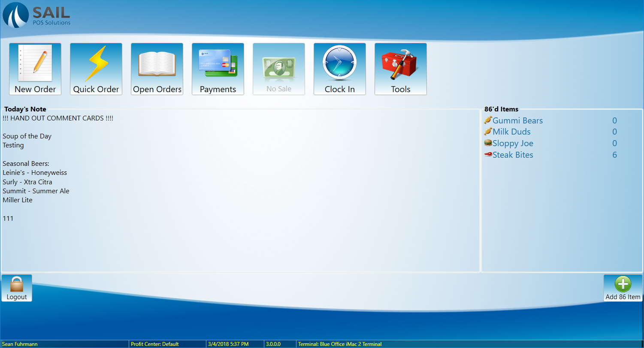
Task: Click the Logout padlock button
Action: (17, 288)
